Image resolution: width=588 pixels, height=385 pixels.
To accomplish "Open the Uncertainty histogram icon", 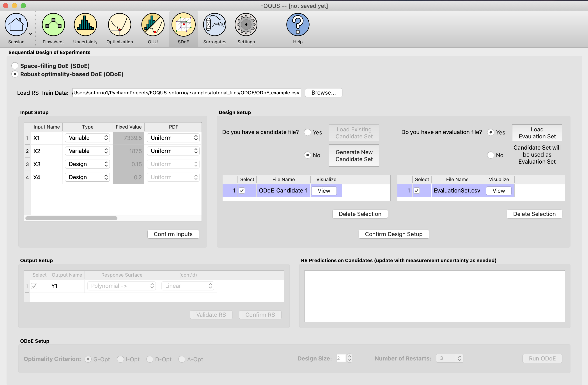I will tap(85, 25).
